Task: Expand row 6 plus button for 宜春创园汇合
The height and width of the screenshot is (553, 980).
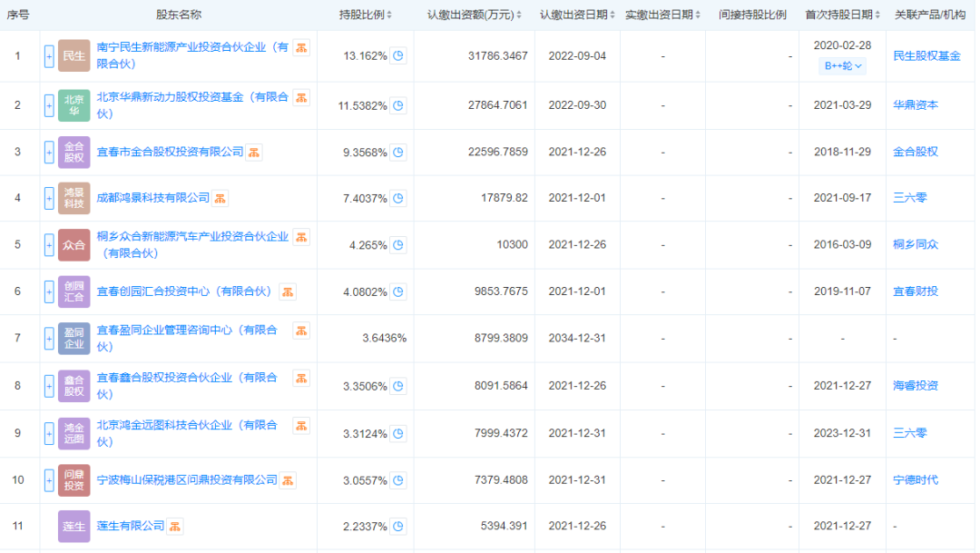Action: pyautogui.click(x=49, y=292)
